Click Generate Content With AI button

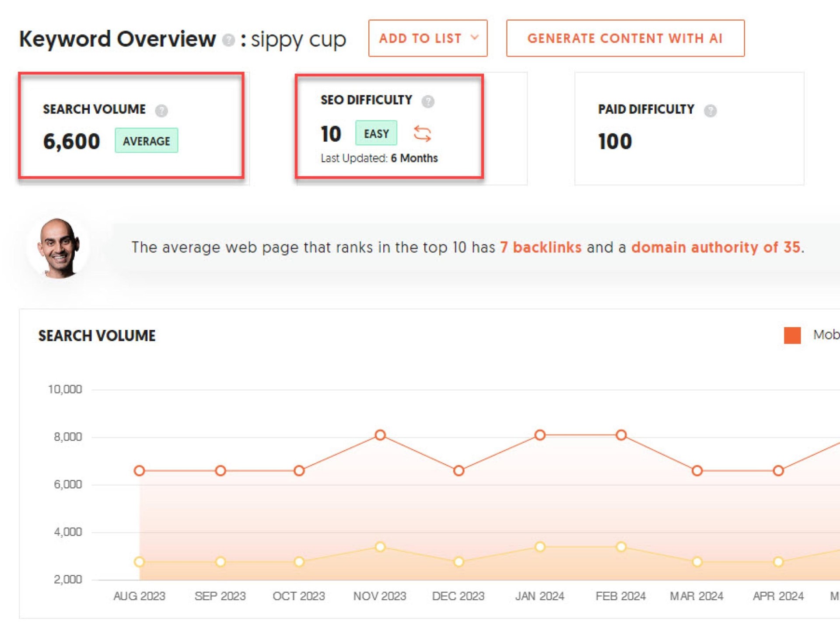click(625, 38)
